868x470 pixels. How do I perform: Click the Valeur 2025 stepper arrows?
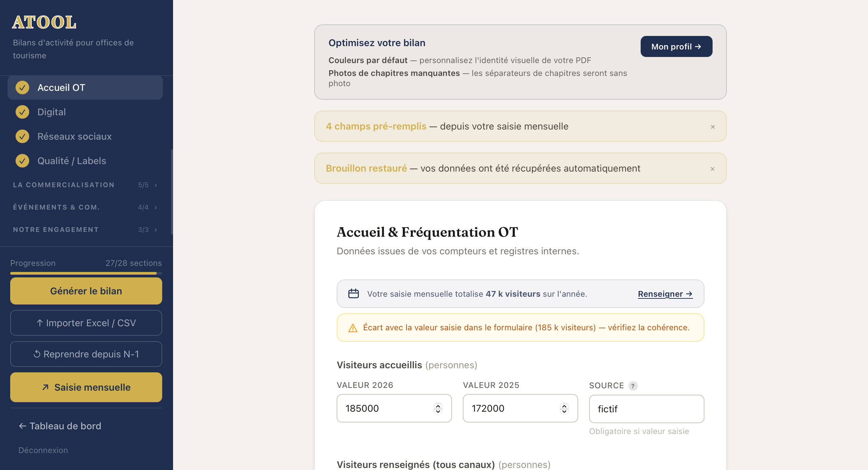[564, 409]
